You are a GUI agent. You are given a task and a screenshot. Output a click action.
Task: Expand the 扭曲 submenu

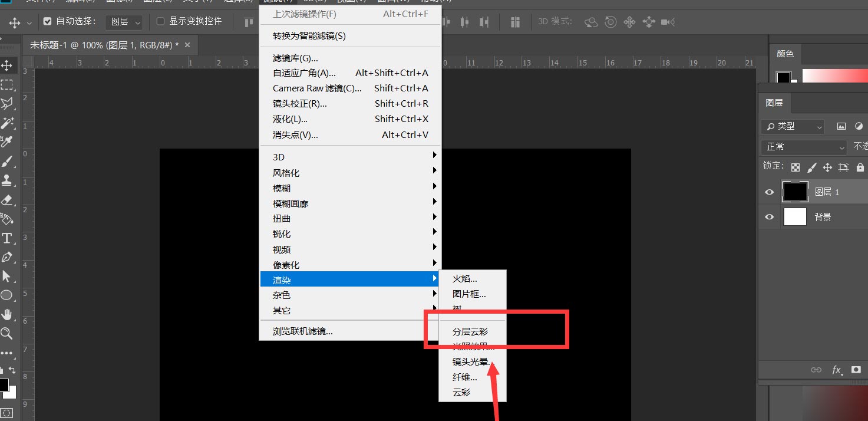[350, 218]
